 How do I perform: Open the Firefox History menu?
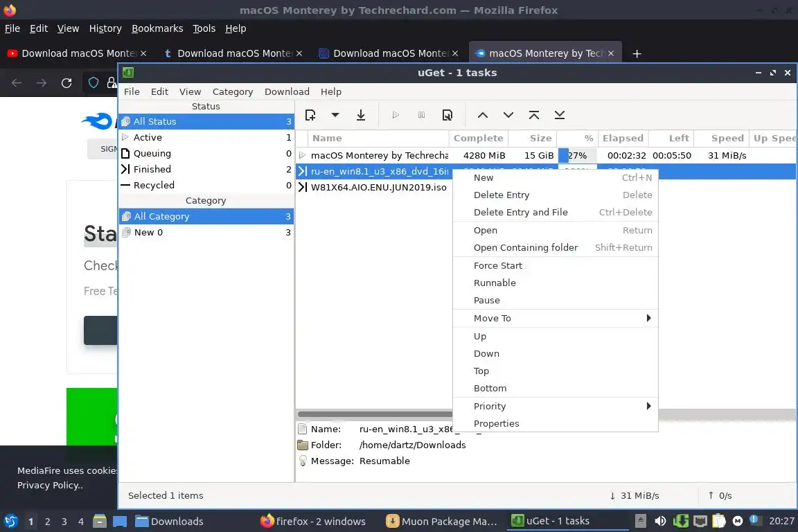point(105,28)
